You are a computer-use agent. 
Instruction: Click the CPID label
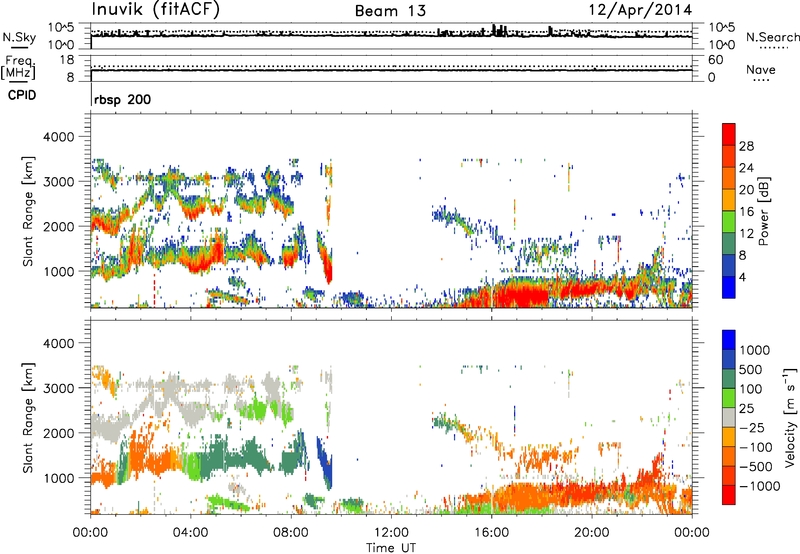tap(22, 95)
